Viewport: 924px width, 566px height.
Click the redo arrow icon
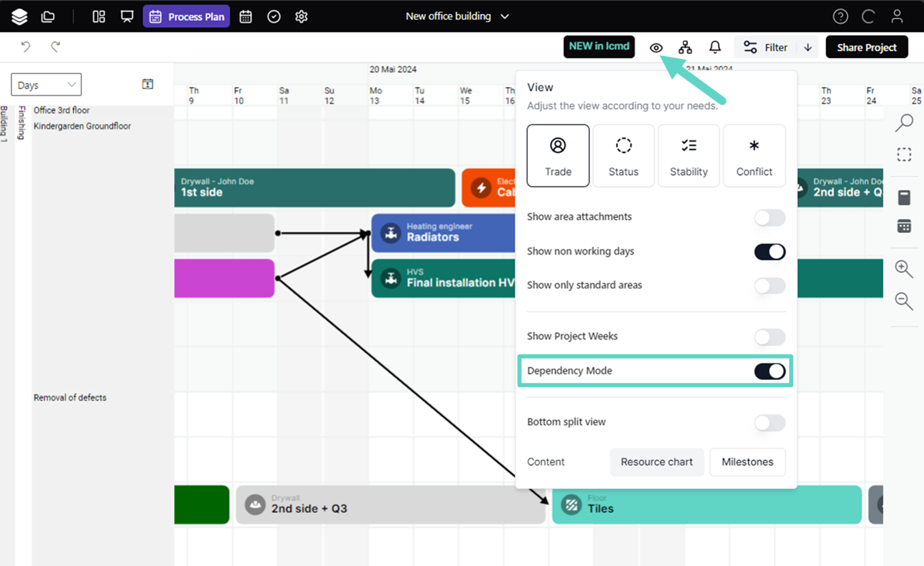(55, 47)
